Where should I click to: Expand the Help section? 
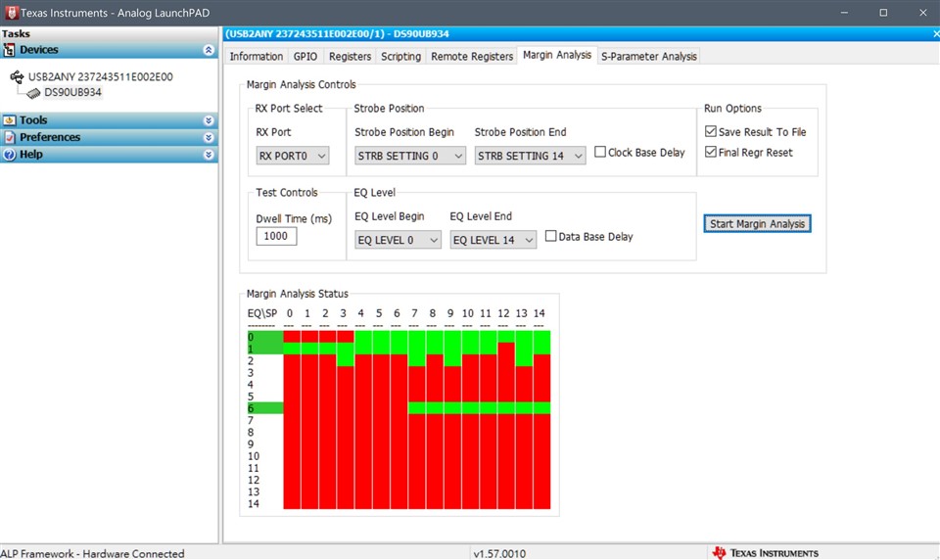pyautogui.click(x=208, y=154)
